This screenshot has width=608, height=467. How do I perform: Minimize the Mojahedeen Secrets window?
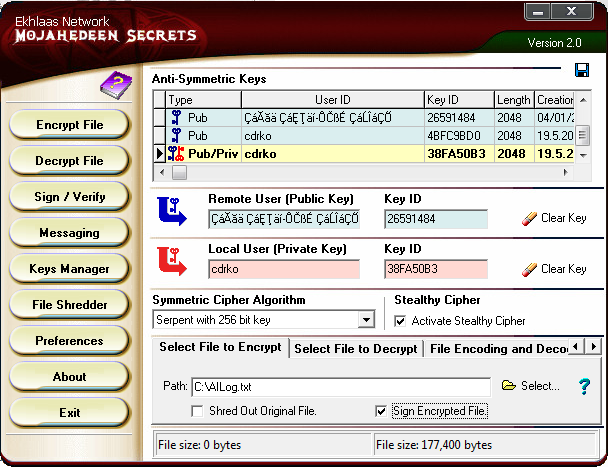[x=538, y=12]
